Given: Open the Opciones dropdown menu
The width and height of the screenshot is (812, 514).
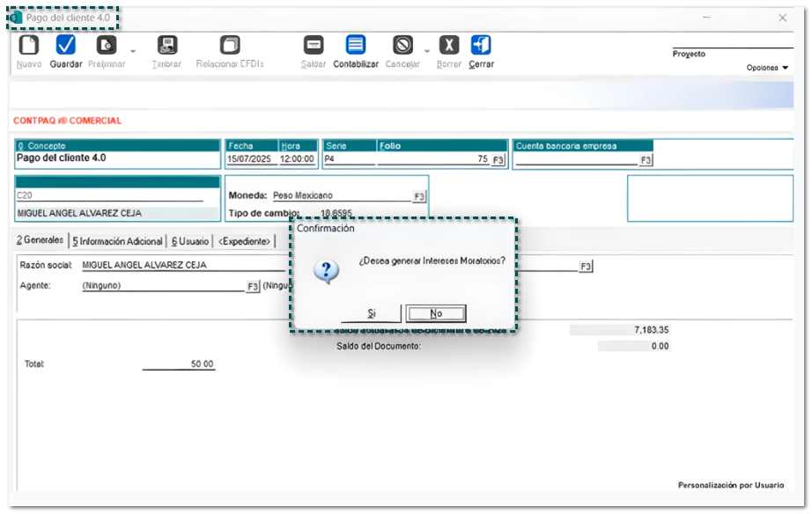Looking at the screenshot, I should (767, 68).
